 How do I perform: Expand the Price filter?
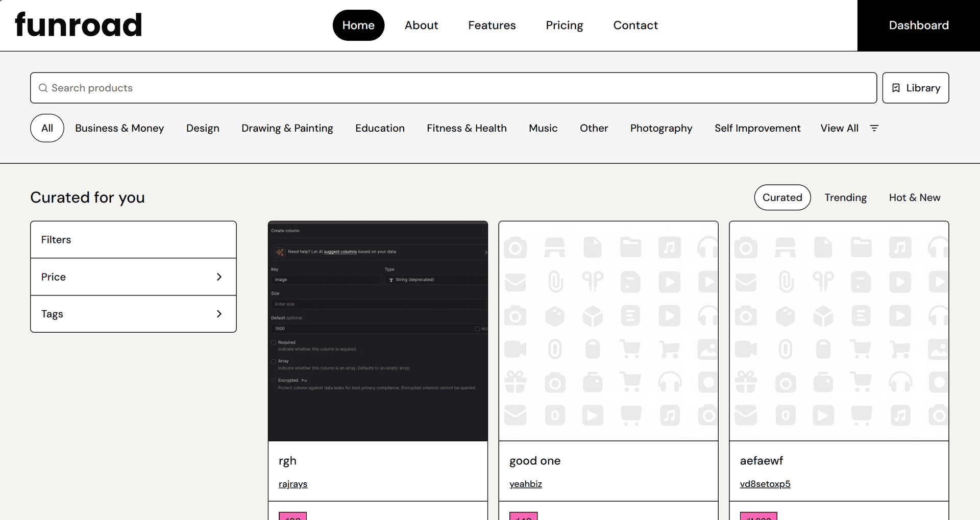point(133,277)
